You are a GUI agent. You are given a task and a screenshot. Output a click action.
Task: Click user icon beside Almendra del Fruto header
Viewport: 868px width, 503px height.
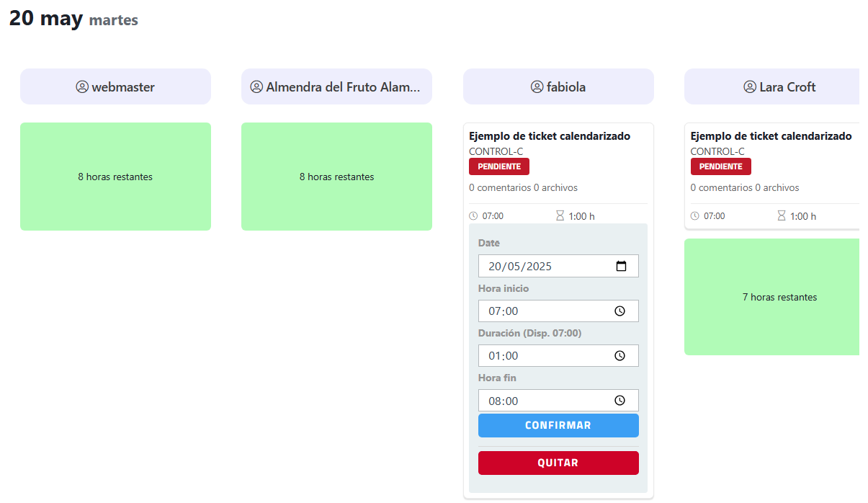(256, 87)
